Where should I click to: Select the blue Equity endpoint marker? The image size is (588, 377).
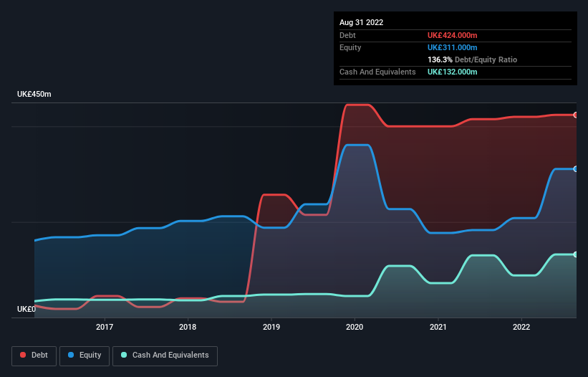[x=576, y=169]
